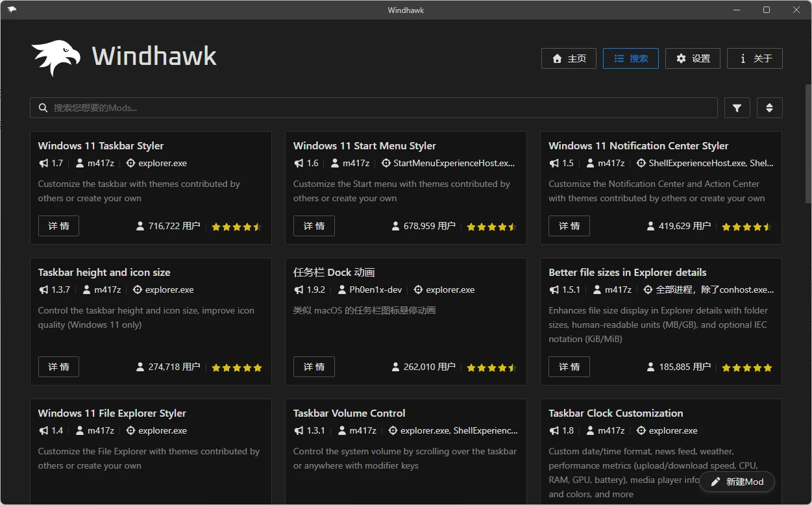Click user count icon beside 419,629 用户
The height and width of the screenshot is (505, 812).
coord(650,226)
